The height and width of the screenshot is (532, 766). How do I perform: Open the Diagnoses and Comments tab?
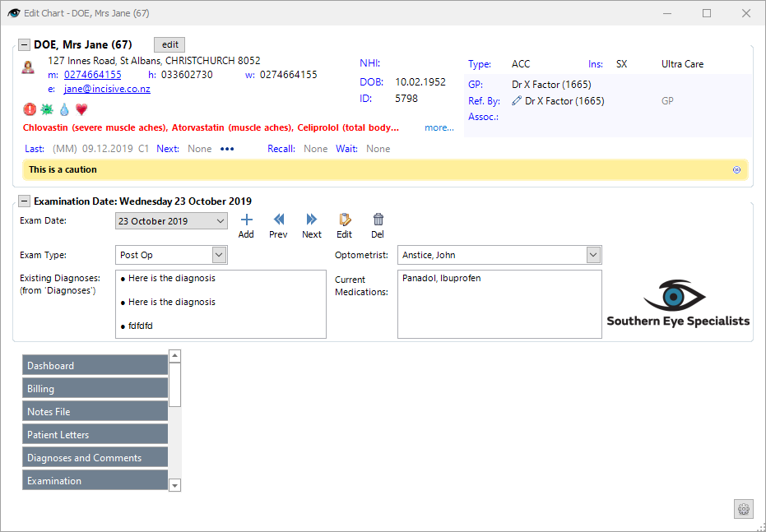pos(95,458)
